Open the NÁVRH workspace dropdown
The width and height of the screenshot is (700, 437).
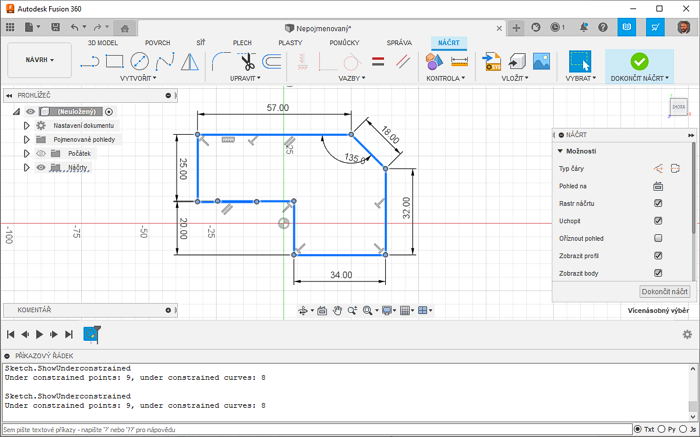pyautogui.click(x=40, y=60)
